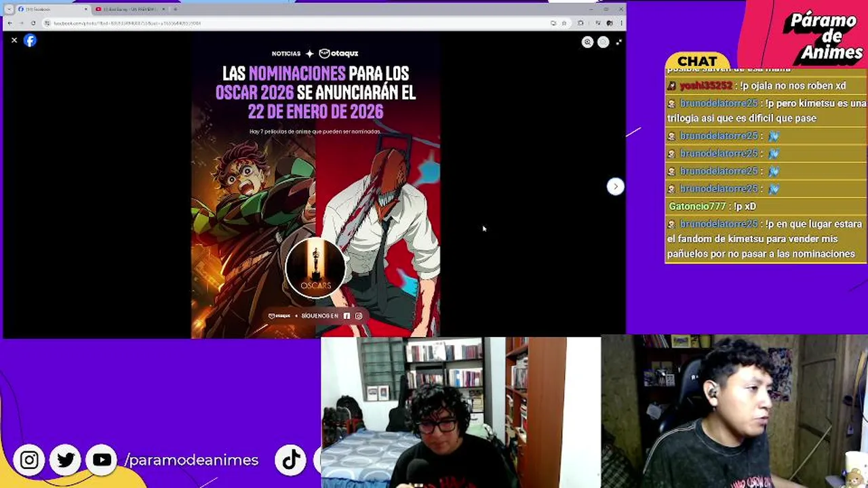Go forward in the browser

(x=21, y=23)
